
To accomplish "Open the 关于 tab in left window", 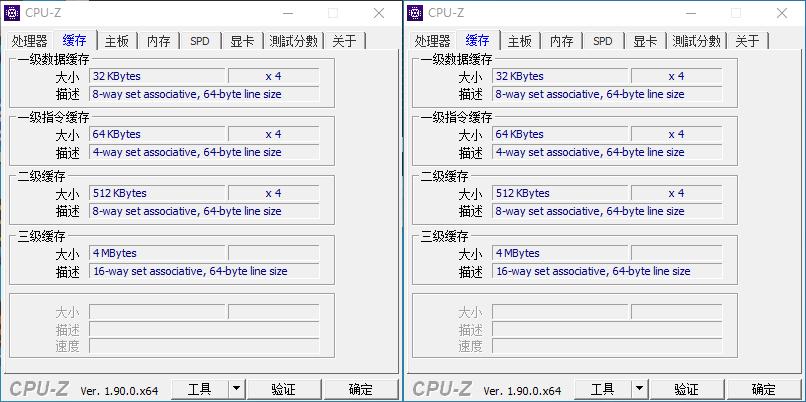I will click(x=344, y=41).
